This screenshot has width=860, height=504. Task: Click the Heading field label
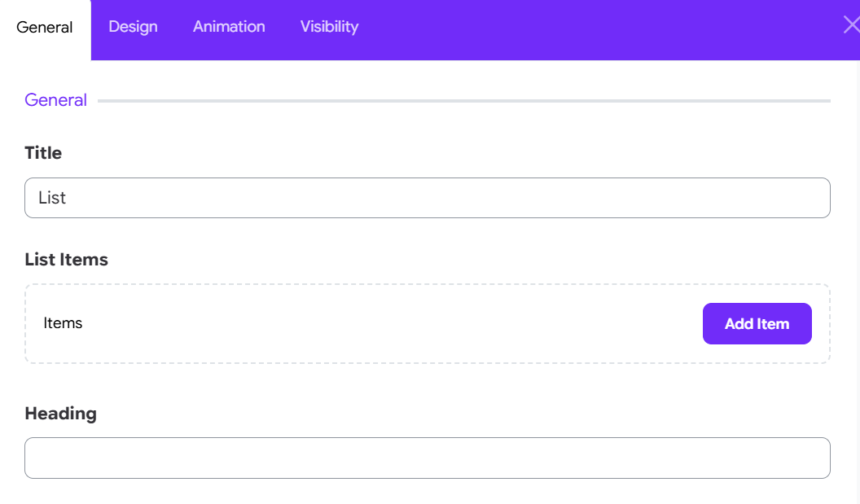61,414
